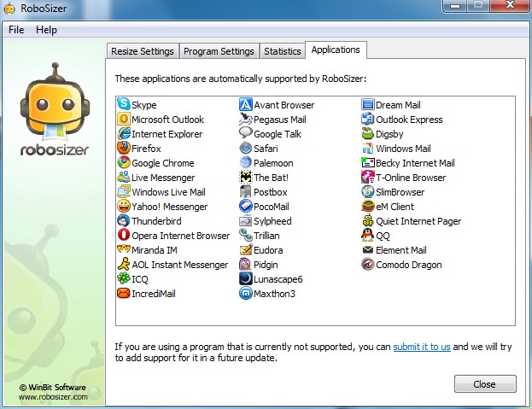Select the 'Windows Live Mail' text entry
Viewport: 532px width, 409px height.
tap(168, 192)
